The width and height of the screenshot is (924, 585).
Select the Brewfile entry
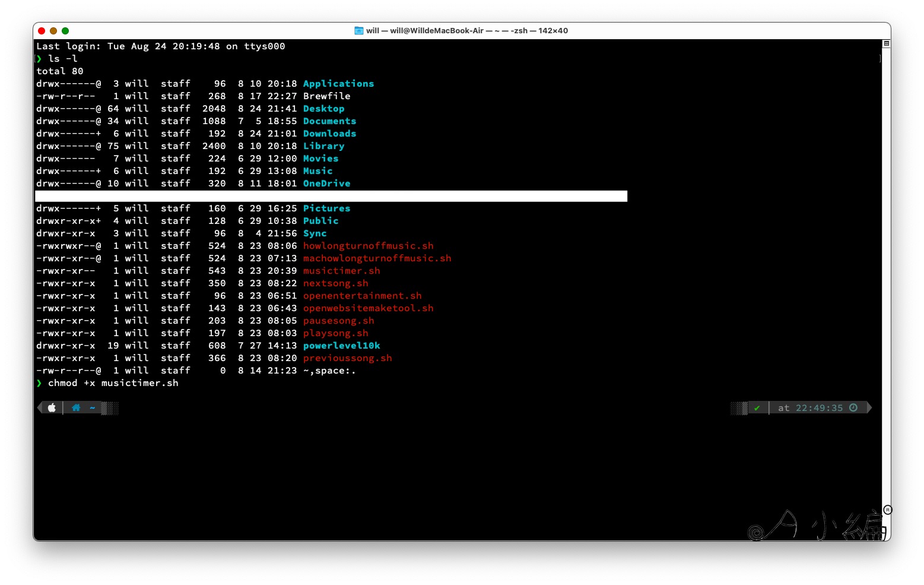pyautogui.click(x=326, y=96)
